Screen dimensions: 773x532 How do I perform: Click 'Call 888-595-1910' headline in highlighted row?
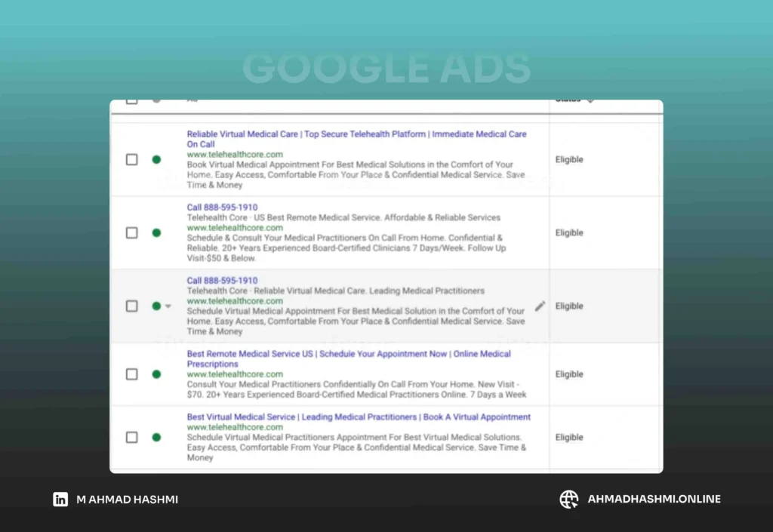pyautogui.click(x=222, y=281)
